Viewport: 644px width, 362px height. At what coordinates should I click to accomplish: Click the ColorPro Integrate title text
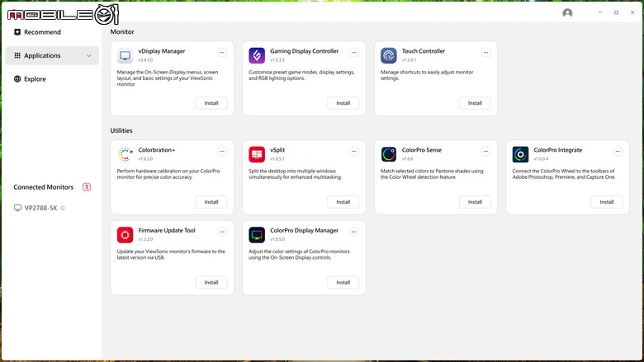(558, 150)
